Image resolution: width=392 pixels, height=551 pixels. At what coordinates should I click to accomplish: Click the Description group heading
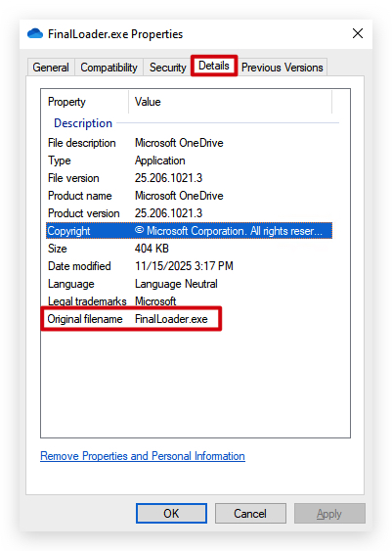click(x=83, y=123)
